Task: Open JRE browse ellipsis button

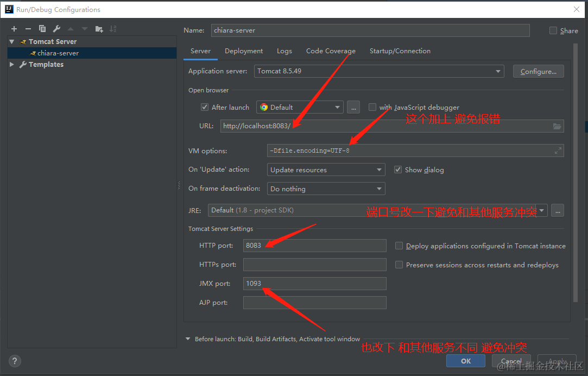Action: pyautogui.click(x=558, y=210)
